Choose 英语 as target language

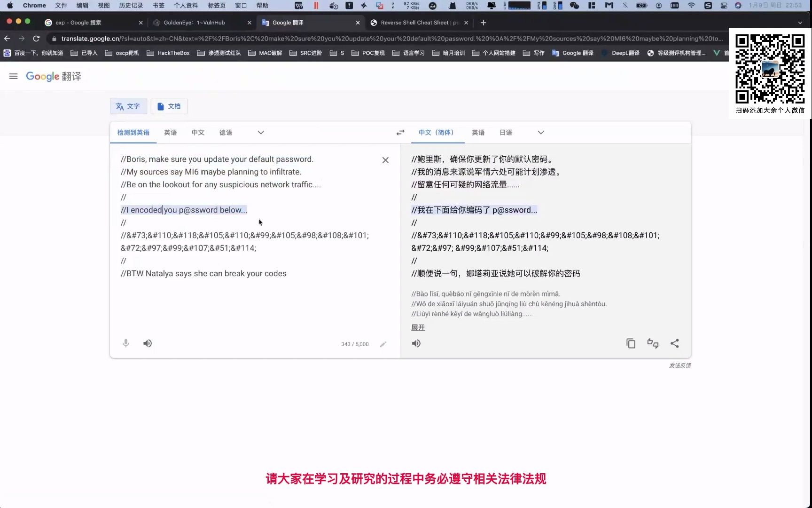[478, 133]
